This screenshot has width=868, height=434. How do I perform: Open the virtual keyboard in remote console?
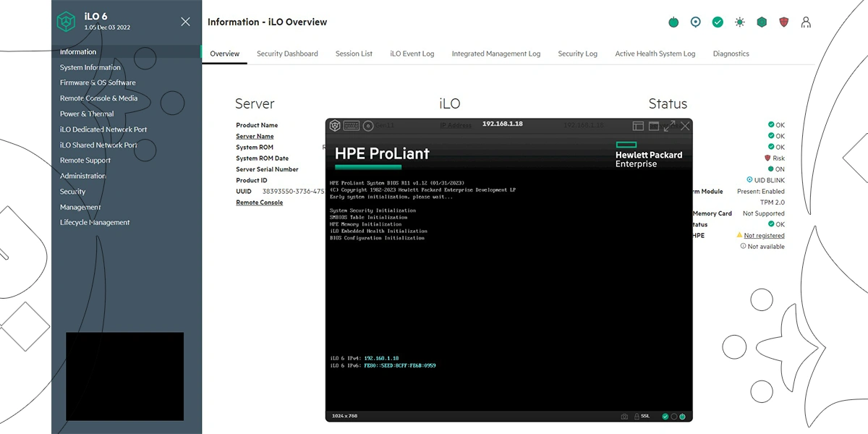point(352,126)
